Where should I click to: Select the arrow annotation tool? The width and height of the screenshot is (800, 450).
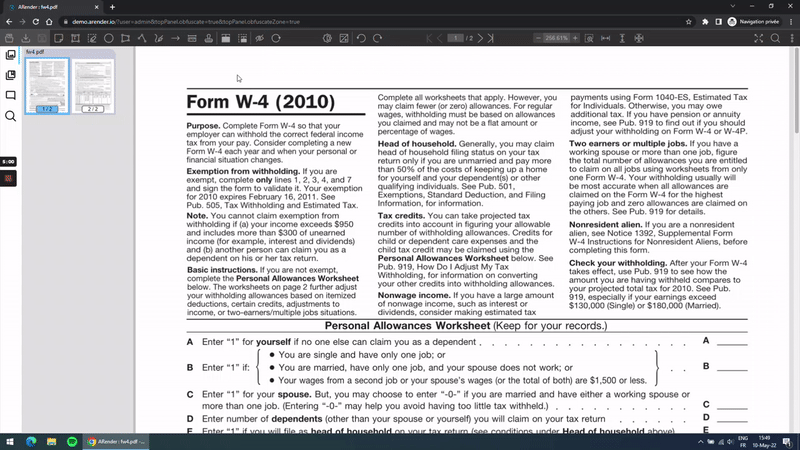click(175, 38)
